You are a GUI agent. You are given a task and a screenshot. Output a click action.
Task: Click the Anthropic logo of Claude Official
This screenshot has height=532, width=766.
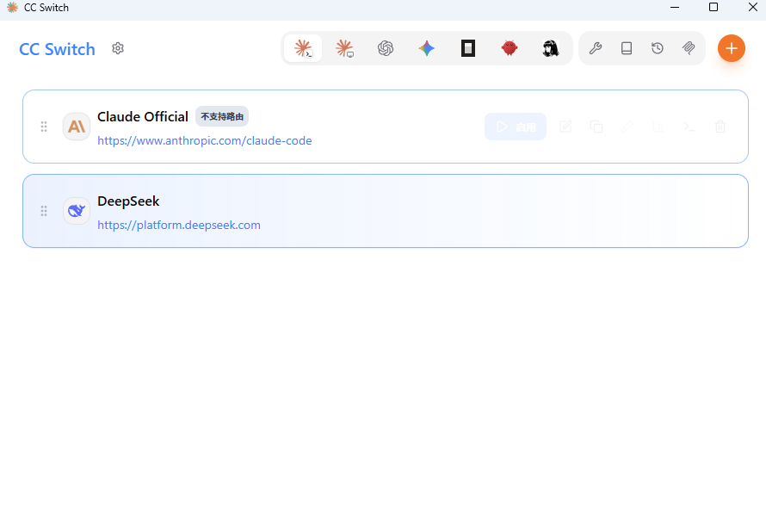pos(77,127)
